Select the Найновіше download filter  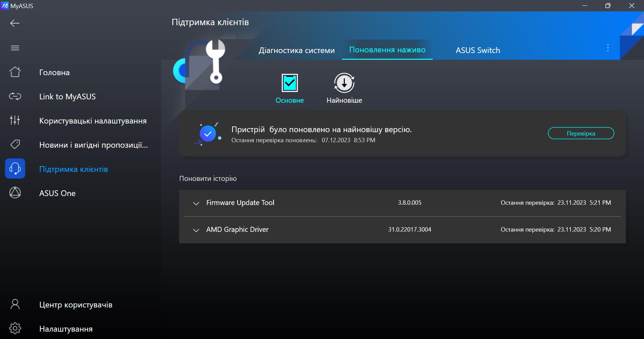tap(344, 83)
